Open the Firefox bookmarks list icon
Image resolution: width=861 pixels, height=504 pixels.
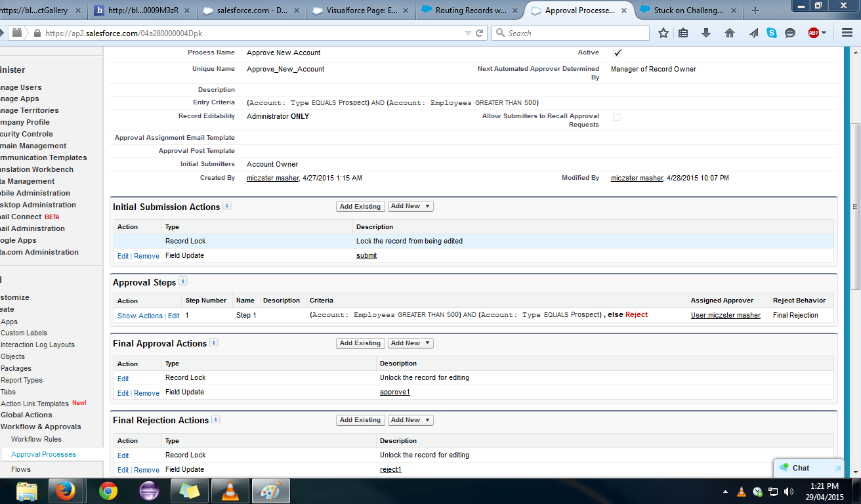(683, 33)
